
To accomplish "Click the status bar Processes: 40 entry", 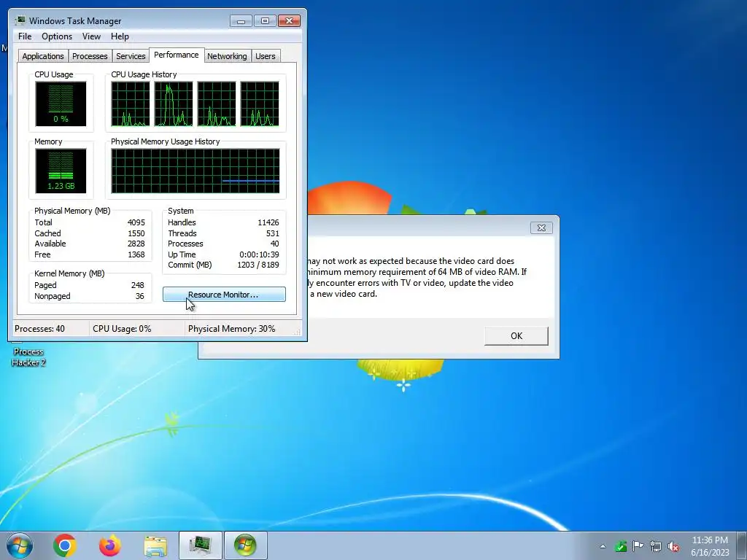I will click(39, 329).
